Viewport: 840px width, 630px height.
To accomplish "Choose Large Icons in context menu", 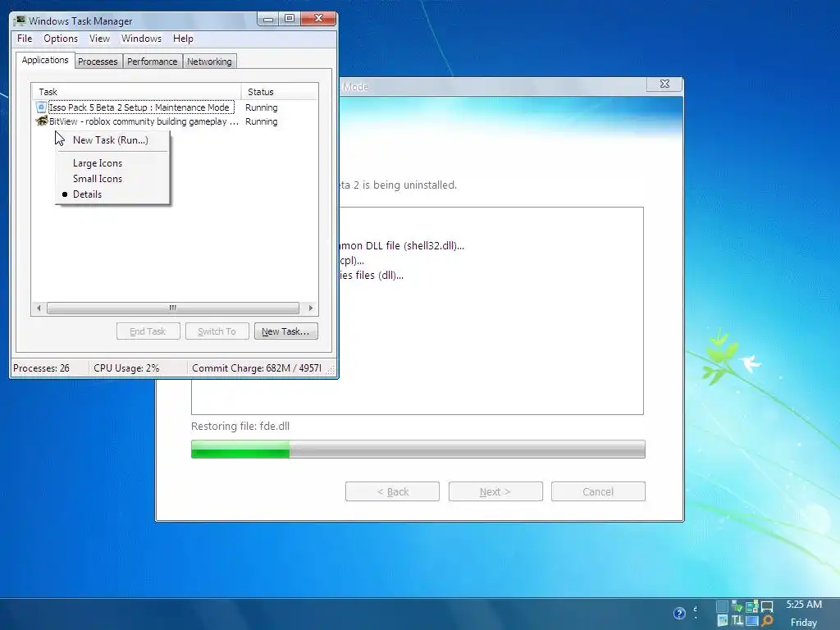I will tap(113, 163).
